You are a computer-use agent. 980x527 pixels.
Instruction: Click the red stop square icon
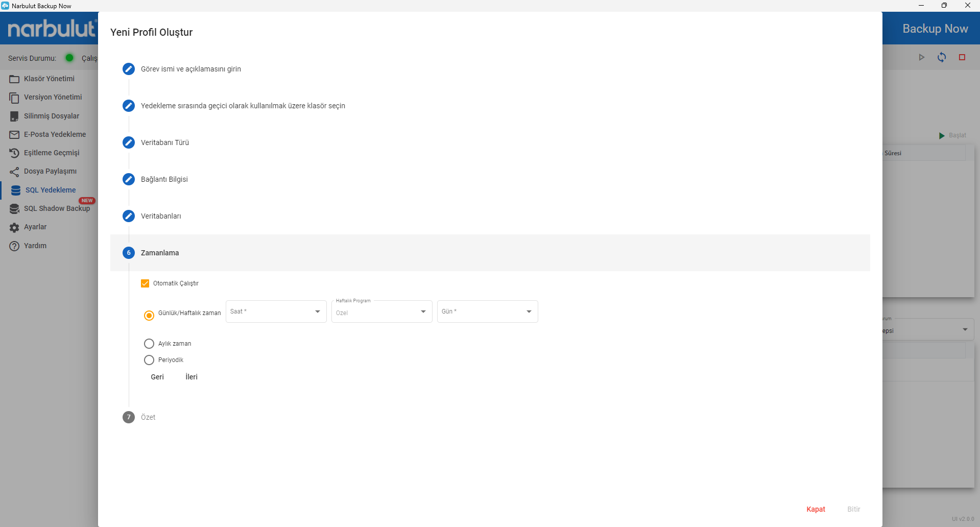pos(962,57)
